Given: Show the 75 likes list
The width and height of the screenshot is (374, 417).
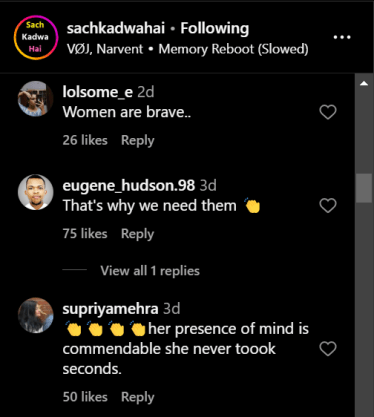Looking at the screenshot, I should [85, 234].
